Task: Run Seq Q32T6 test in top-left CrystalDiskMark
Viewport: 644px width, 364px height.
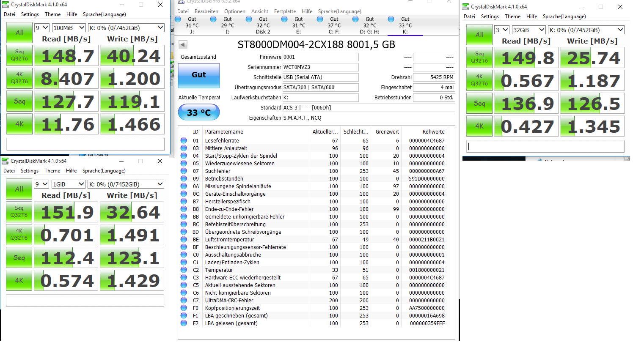Action: [19, 55]
